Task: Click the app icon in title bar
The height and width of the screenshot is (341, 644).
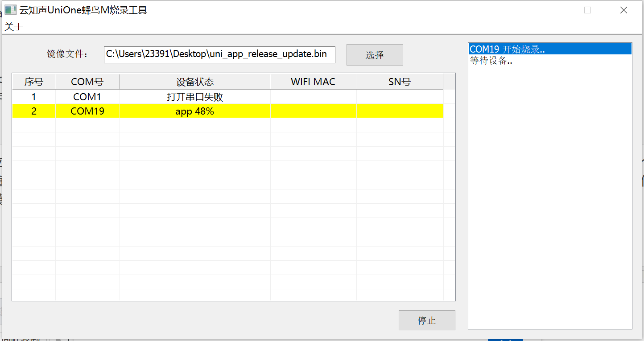Action: coord(11,10)
